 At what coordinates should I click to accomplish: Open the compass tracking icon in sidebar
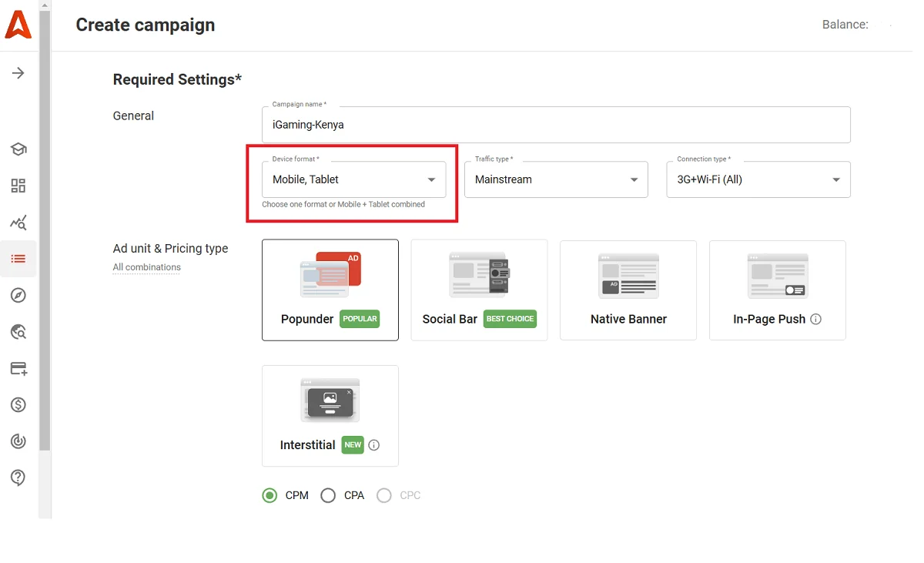click(x=18, y=295)
